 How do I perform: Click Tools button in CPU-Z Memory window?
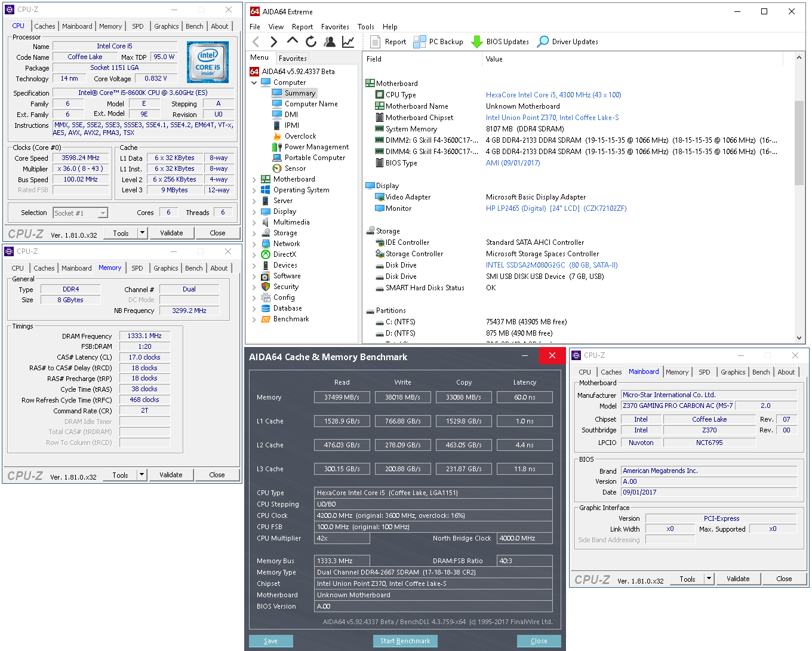coord(120,475)
